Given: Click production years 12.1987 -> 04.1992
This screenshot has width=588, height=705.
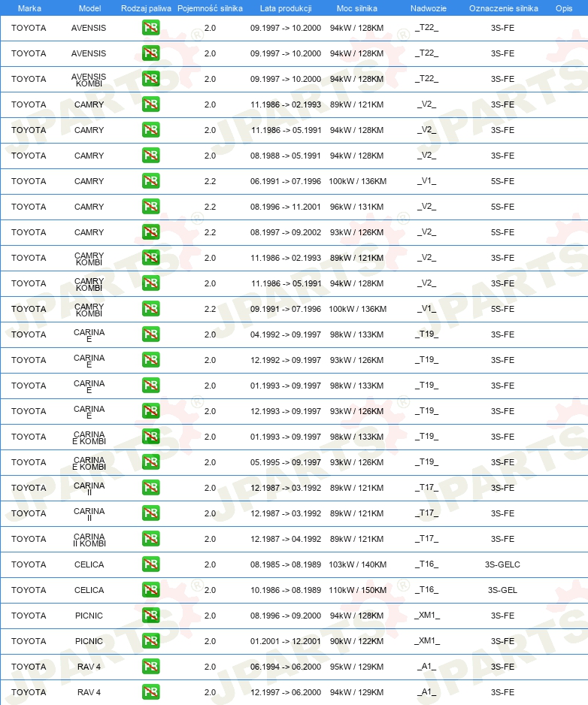Looking at the screenshot, I should pos(286,539).
